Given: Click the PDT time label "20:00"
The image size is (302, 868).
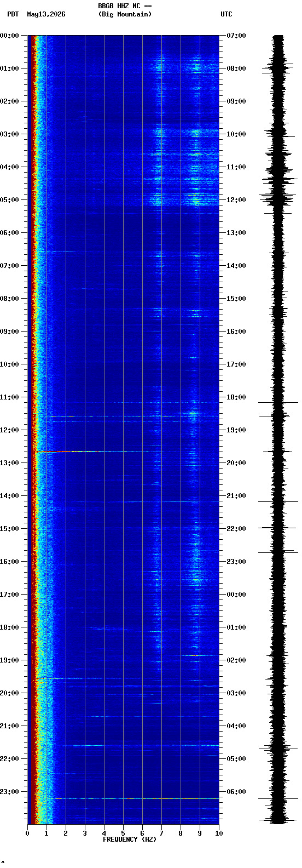Looking at the screenshot, I should 10,693.
